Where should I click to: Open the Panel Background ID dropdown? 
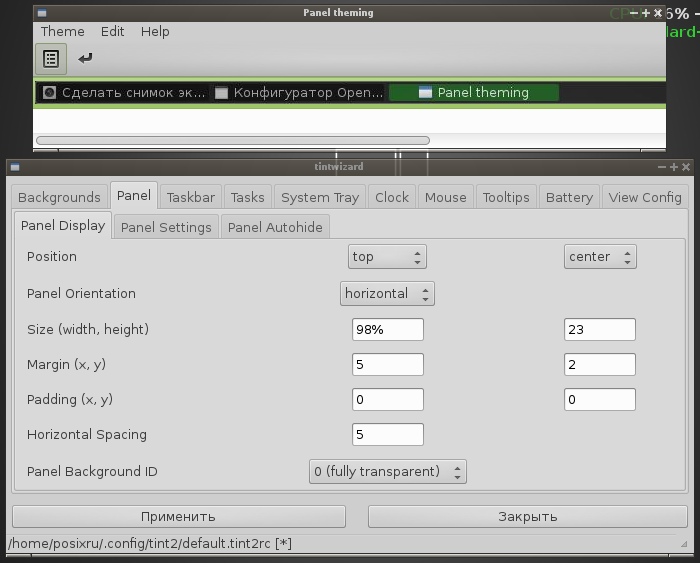pyautogui.click(x=388, y=471)
